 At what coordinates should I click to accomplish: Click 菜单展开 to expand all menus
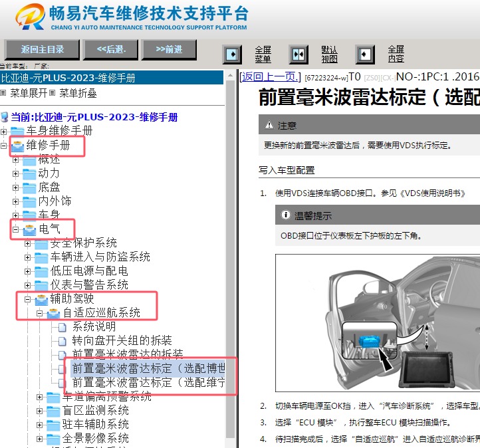pyautogui.click(x=29, y=92)
